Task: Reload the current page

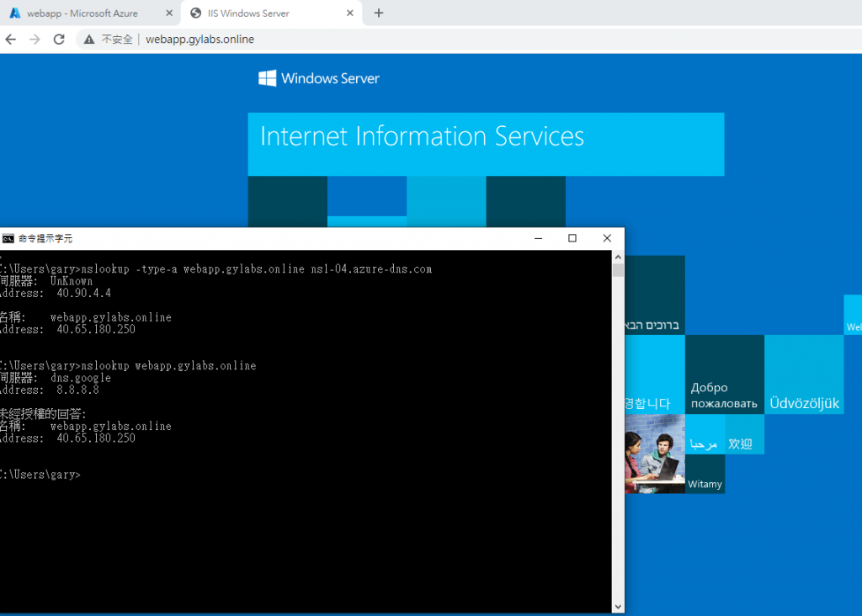Action: pyautogui.click(x=59, y=39)
